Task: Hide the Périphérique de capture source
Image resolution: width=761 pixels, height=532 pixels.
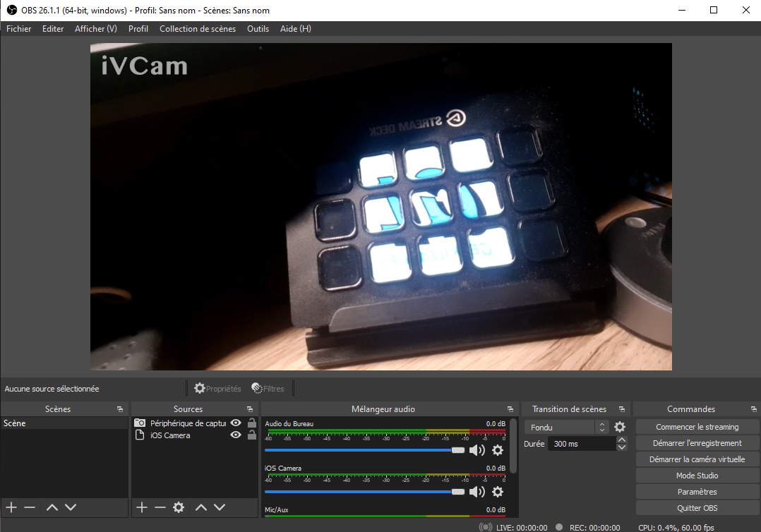Action: click(x=236, y=423)
